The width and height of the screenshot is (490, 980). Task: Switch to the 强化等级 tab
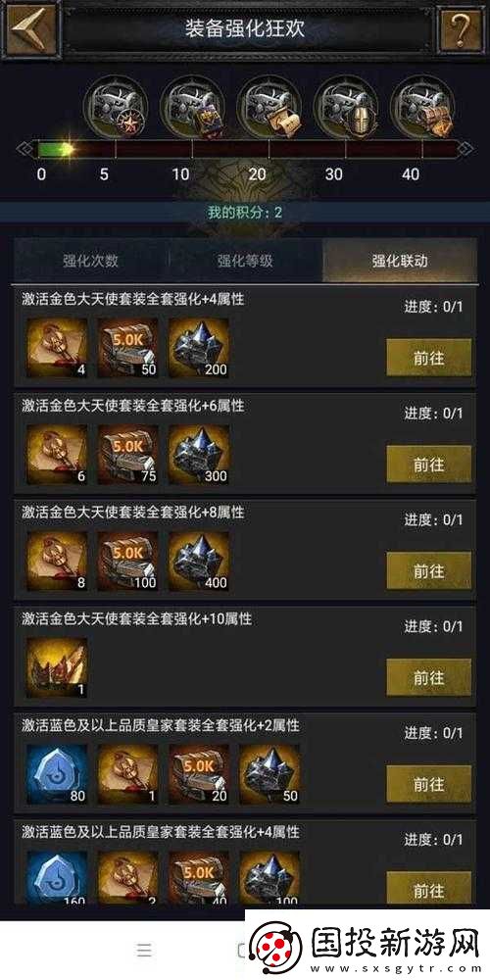[245, 261]
